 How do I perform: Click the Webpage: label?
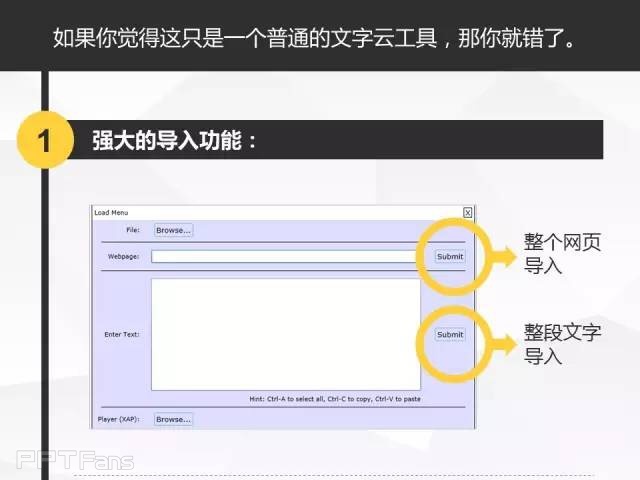pos(123,256)
